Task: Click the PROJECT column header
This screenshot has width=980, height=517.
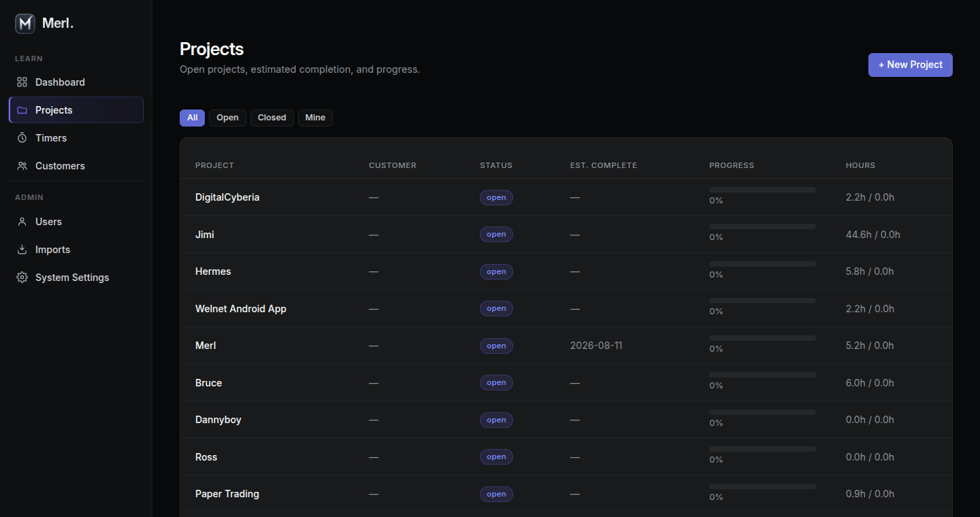Action: point(214,165)
